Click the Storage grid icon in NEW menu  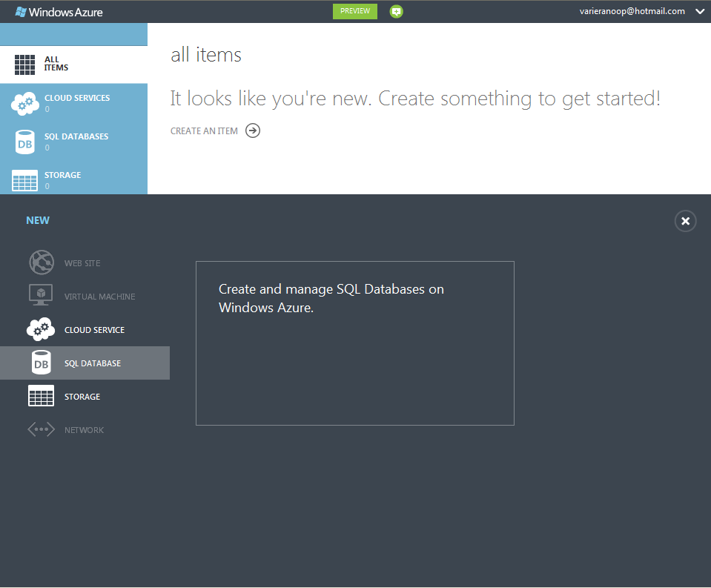(41, 396)
